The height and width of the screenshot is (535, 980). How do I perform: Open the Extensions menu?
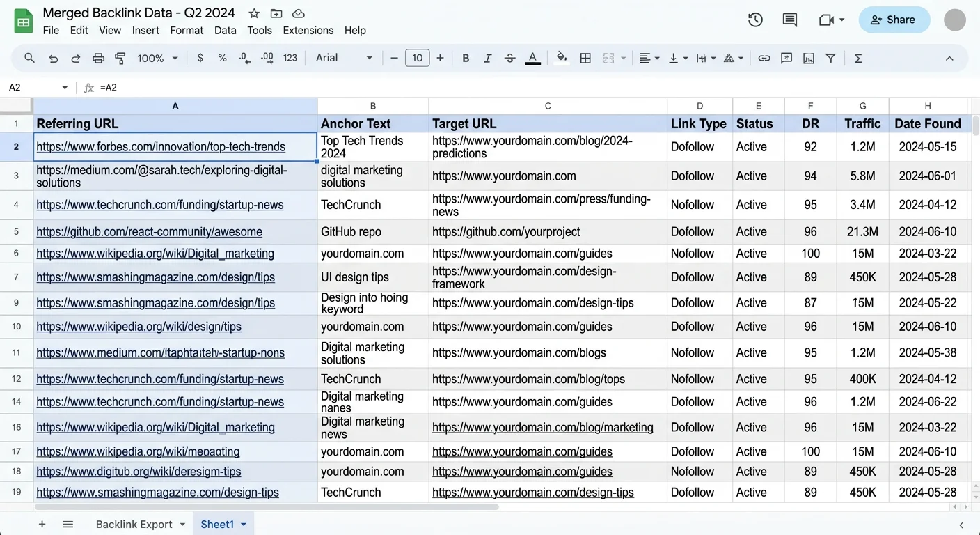pos(308,31)
